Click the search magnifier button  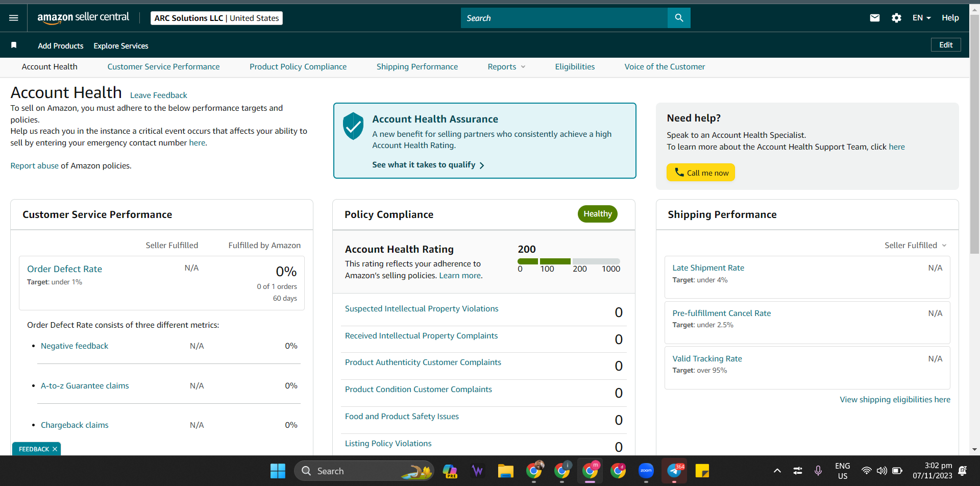679,18
